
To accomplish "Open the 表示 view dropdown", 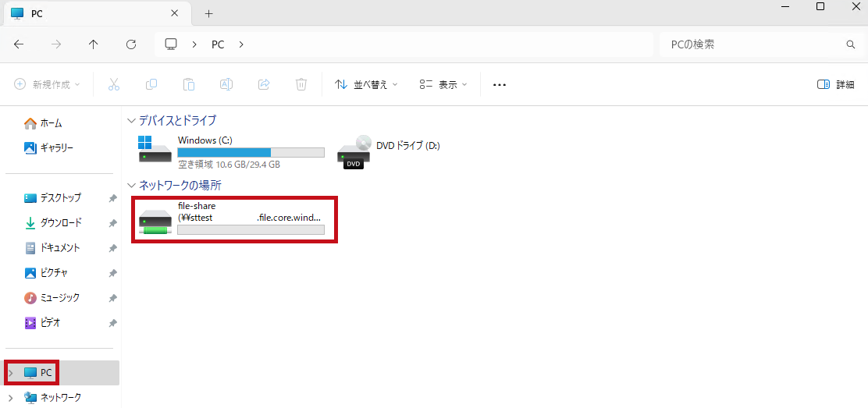I will [443, 85].
